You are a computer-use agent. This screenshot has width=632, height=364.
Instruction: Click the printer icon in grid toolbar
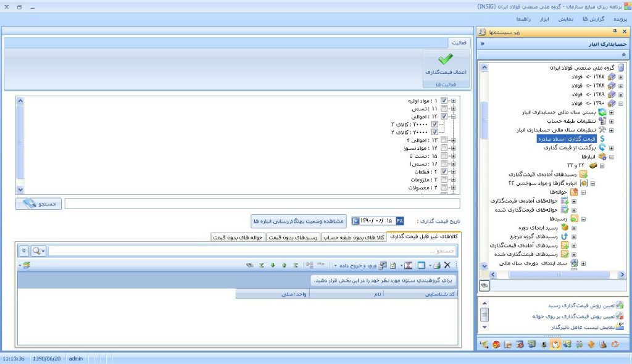point(437,265)
